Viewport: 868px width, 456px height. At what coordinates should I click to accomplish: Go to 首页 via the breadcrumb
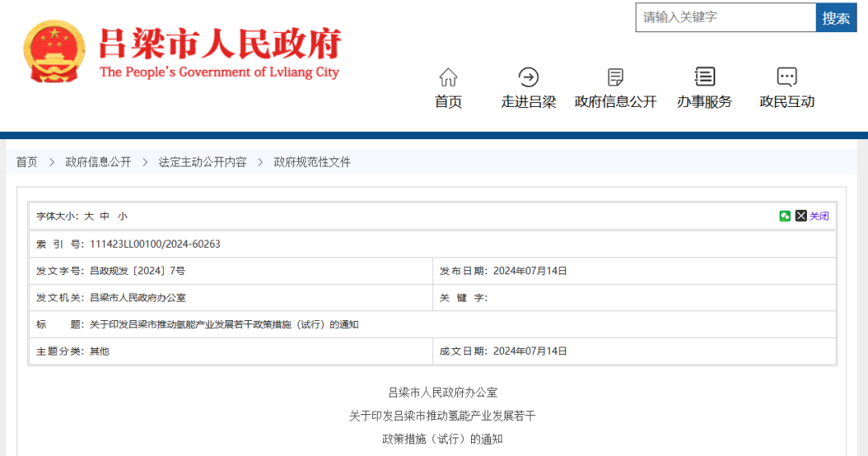pyautogui.click(x=27, y=162)
